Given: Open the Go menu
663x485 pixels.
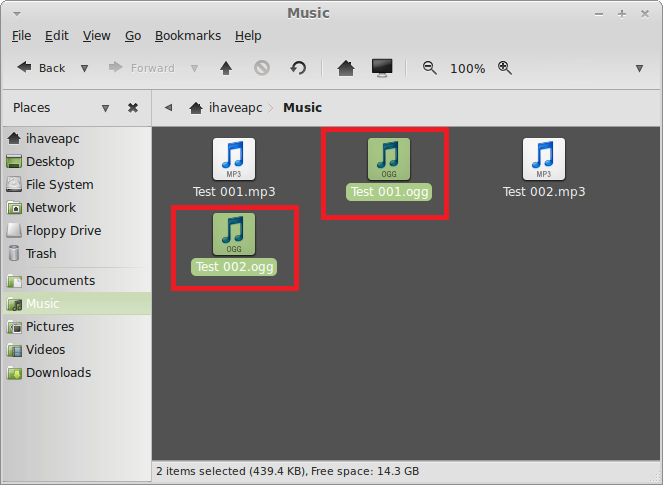Looking at the screenshot, I should click(x=133, y=36).
